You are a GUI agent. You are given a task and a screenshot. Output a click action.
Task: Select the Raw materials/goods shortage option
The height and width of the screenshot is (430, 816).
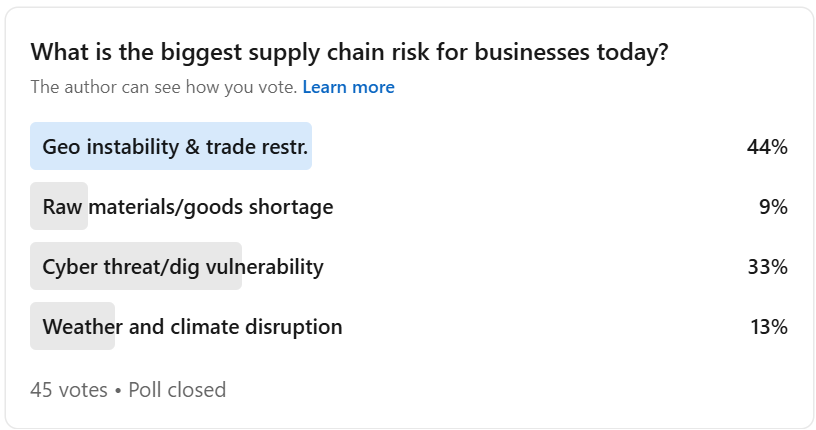click(x=188, y=207)
